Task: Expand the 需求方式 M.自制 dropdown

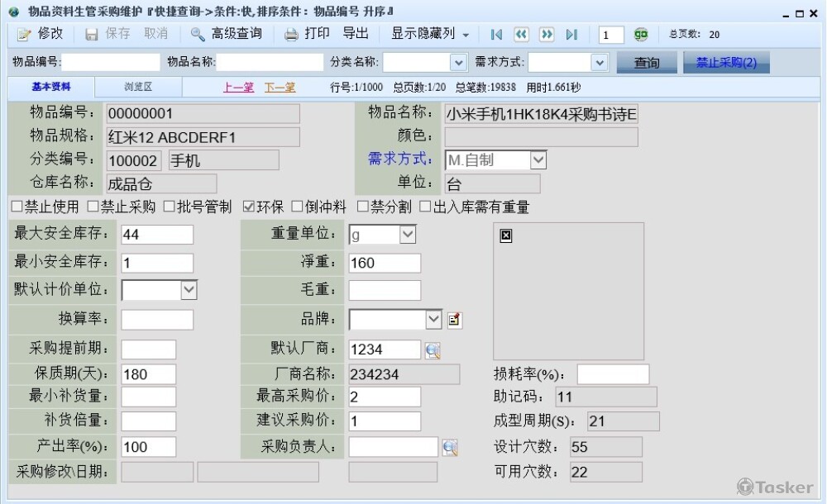Action: click(538, 160)
